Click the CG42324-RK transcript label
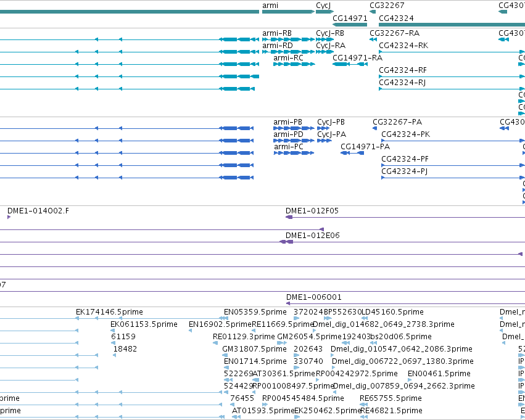525x420 pixels. pyautogui.click(x=403, y=46)
